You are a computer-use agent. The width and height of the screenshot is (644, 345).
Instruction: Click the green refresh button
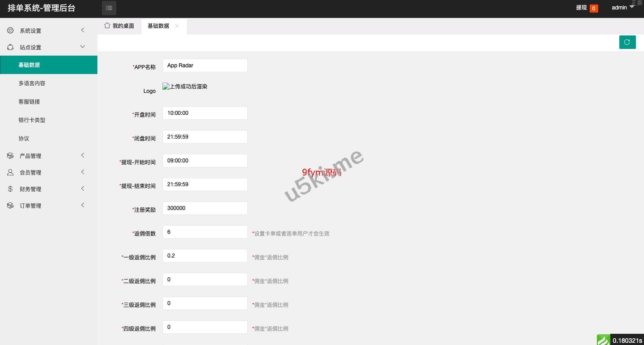627,42
